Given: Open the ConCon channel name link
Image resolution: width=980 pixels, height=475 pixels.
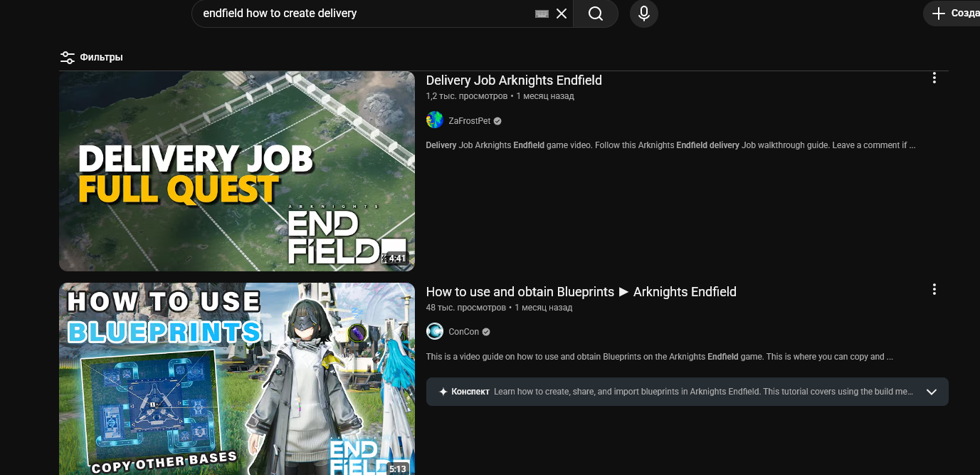Looking at the screenshot, I should tap(464, 332).
